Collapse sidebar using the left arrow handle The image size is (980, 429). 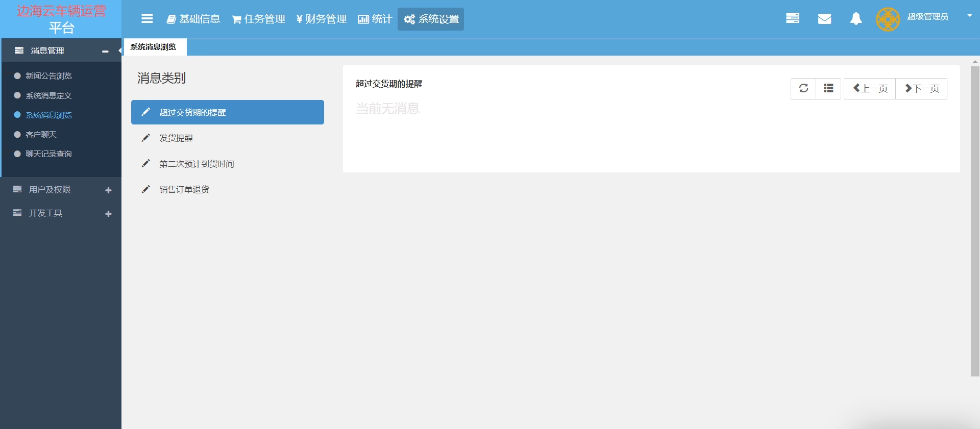click(x=119, y=51)
